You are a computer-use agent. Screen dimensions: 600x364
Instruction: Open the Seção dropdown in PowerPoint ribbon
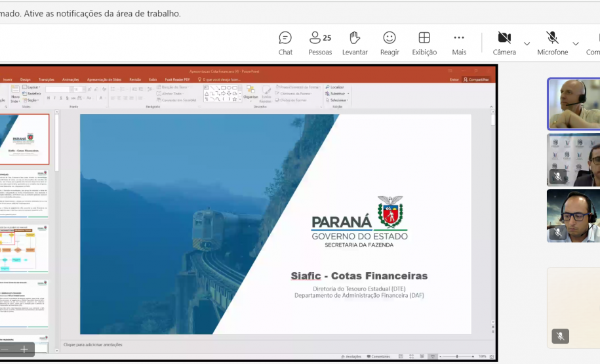pyautogui.click(x=31, y=100)
